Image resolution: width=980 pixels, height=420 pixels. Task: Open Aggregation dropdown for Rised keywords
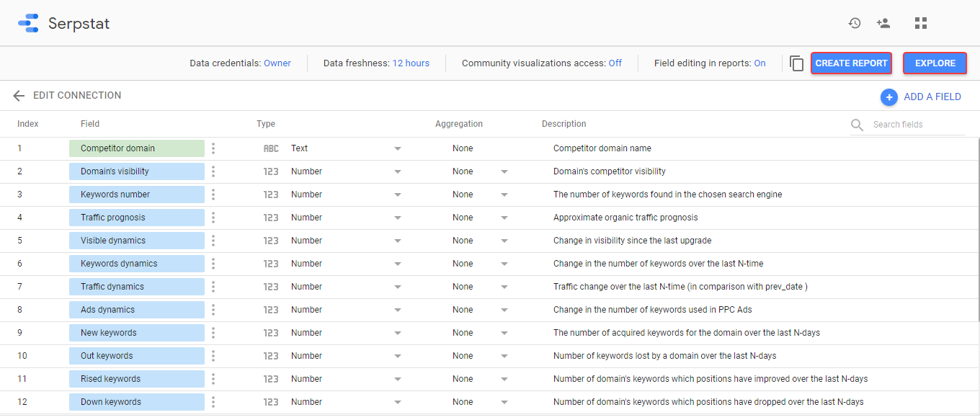point(504,379)
